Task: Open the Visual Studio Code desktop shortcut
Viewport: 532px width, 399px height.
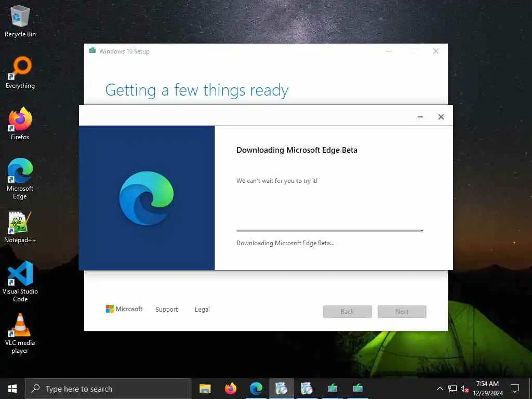Action: [20, 282]
